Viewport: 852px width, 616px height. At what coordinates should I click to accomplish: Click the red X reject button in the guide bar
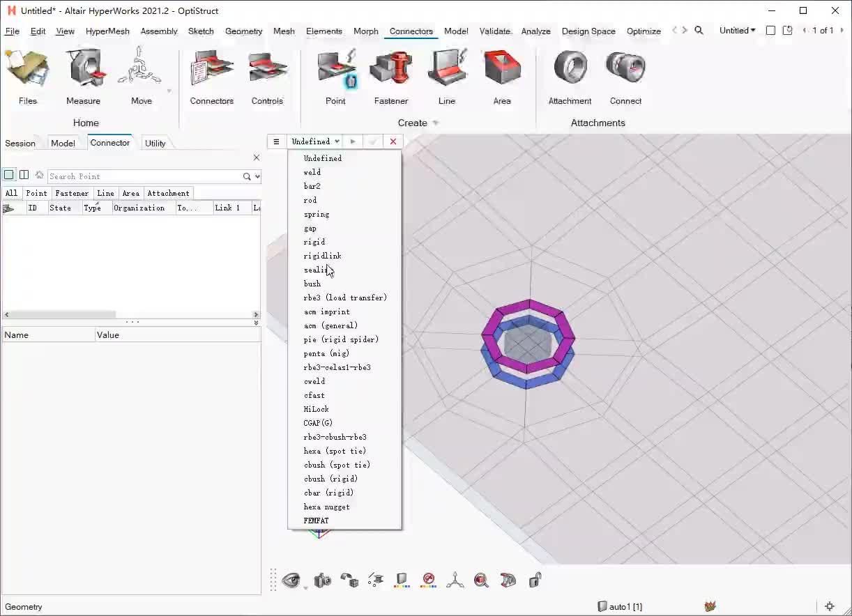point(393,141)
